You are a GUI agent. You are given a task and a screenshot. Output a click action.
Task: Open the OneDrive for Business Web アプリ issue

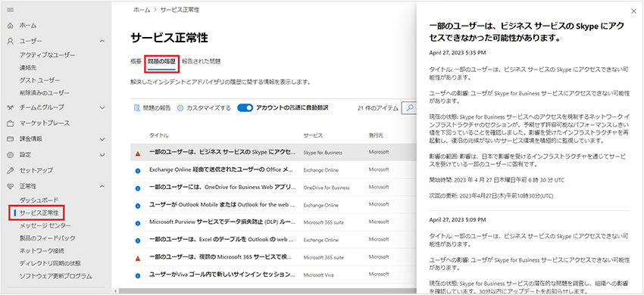click(x=223, y=187)
